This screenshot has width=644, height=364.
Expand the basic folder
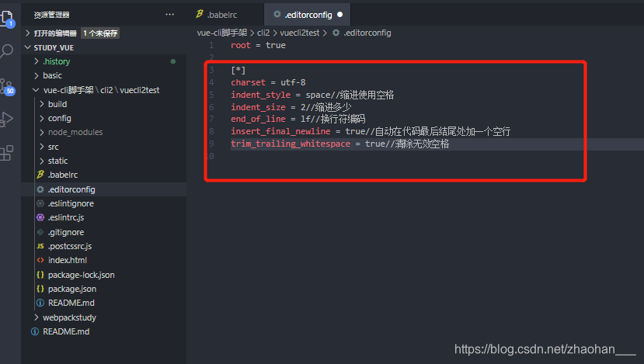[37, 75]
